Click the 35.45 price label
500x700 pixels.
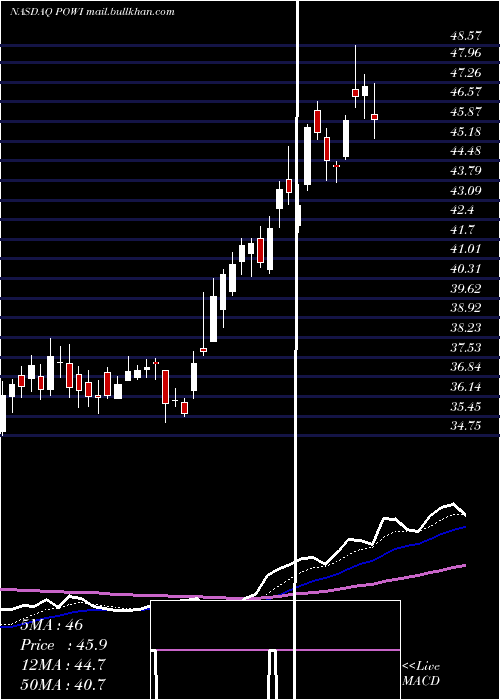point(466,407)
